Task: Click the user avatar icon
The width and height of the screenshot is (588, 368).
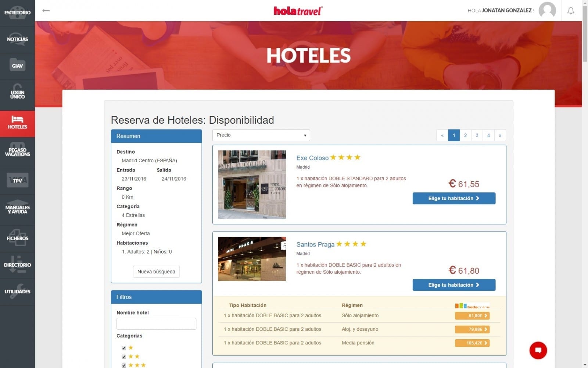Action: point(547,10)
